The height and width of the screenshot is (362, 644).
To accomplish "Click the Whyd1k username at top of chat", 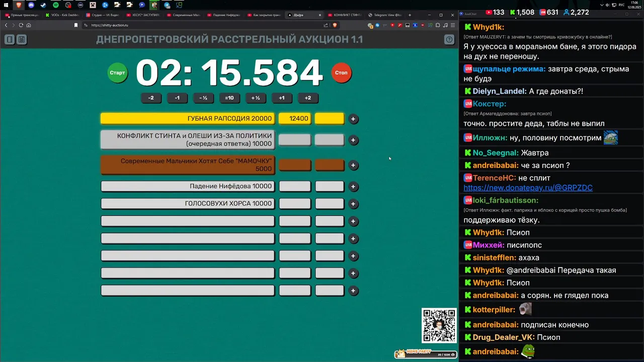I will 489,27.
